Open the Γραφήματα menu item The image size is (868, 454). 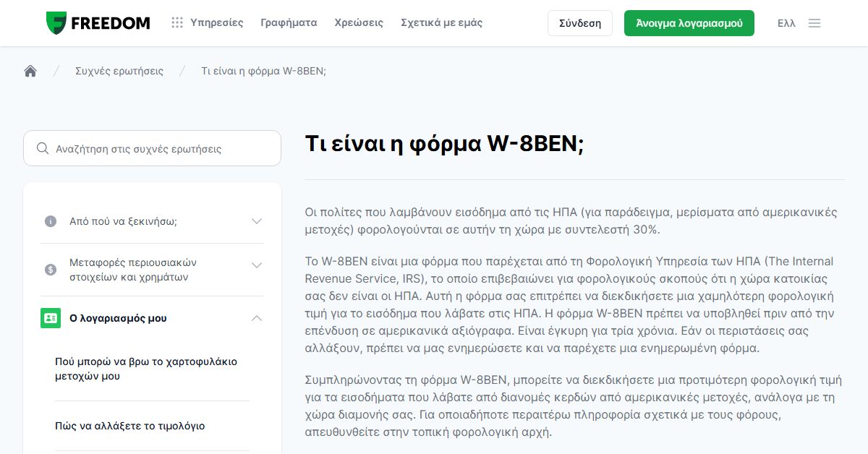coord(289,22)
